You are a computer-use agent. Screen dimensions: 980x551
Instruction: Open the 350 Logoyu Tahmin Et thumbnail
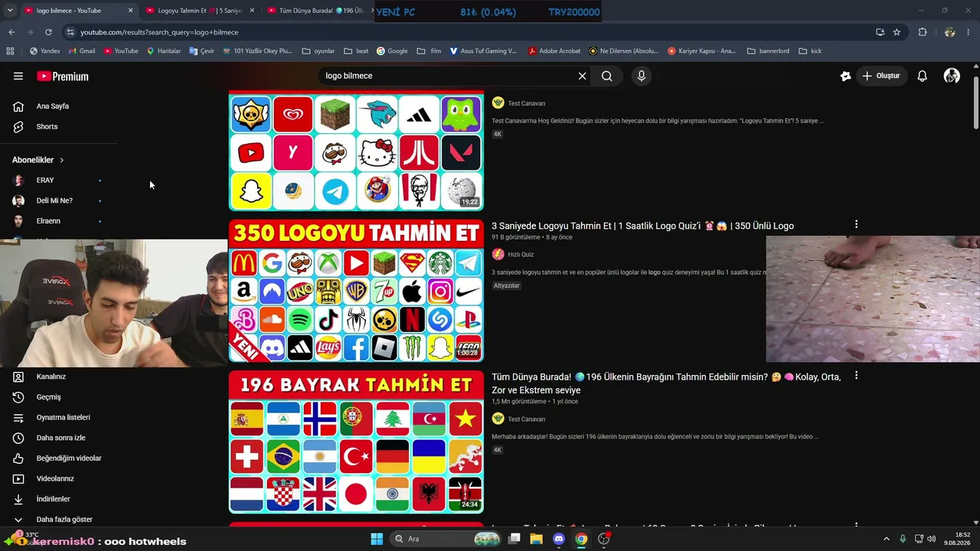pos(356,291)
